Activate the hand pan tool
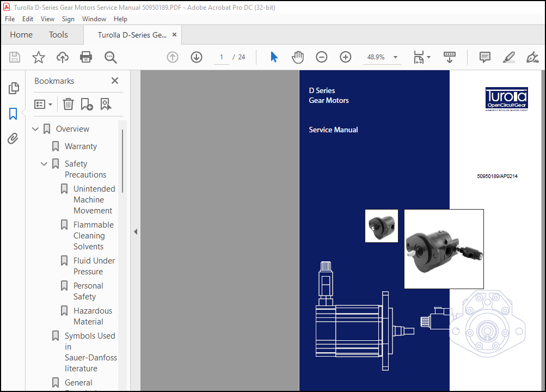The height and width of the screenshot is (392, 546). tap(298, 57)
